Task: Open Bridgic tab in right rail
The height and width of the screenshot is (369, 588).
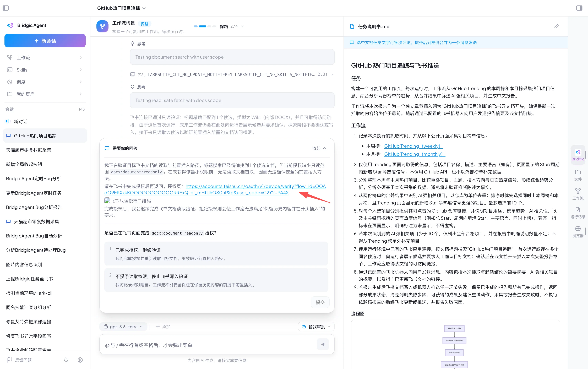Action: (578, 155)
